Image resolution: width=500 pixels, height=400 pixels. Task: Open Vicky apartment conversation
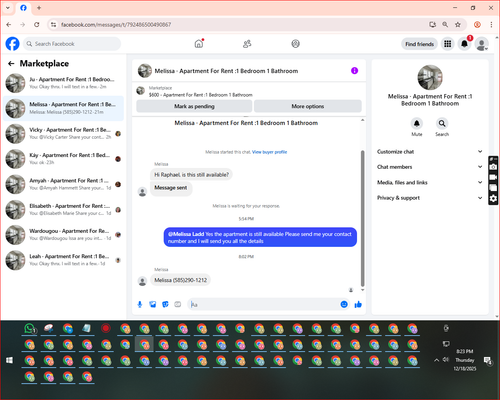(63, 134)
